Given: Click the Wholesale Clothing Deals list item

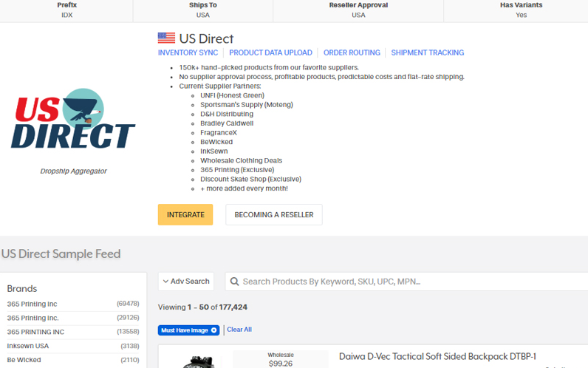Looking at the screenshot, I should [x=241, y=160].
